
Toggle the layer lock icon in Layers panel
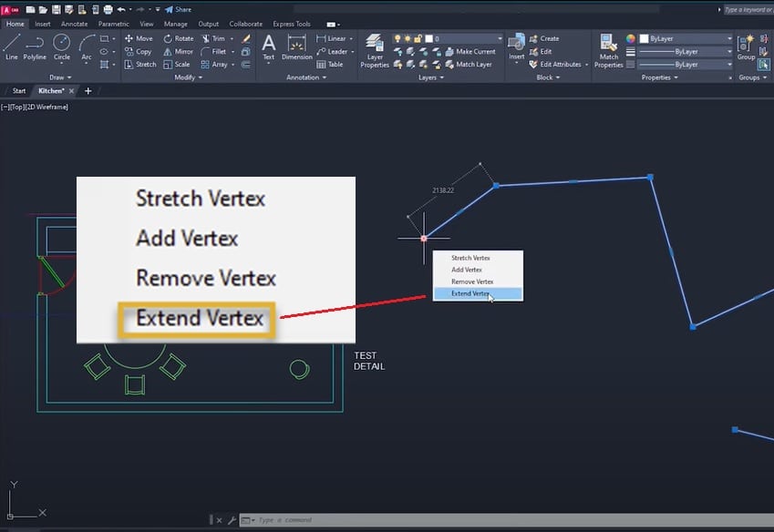417,37
